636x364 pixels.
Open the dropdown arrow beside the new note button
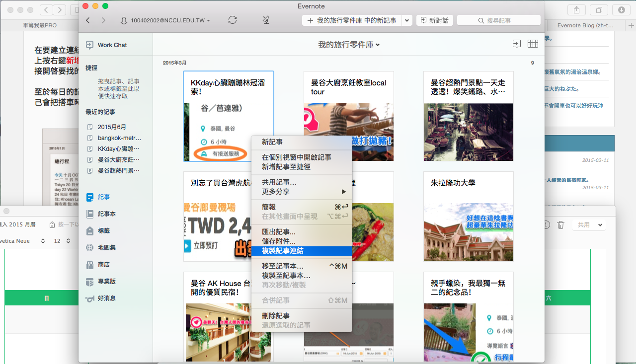tap(407, 20)
